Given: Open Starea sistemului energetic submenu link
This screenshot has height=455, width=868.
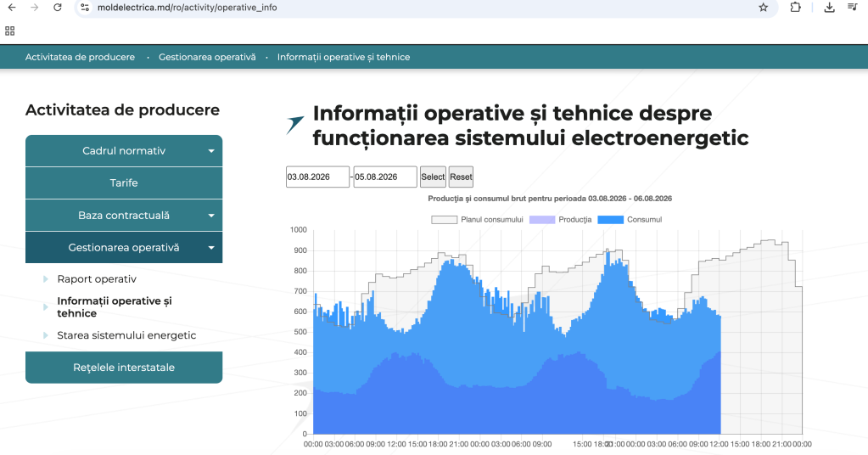Looking at the screenshot, I should (x=126, y=335).
